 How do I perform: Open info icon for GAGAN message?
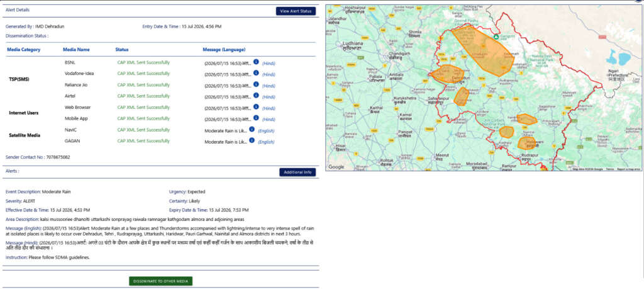pyautogui.click(x=252, y=140)
